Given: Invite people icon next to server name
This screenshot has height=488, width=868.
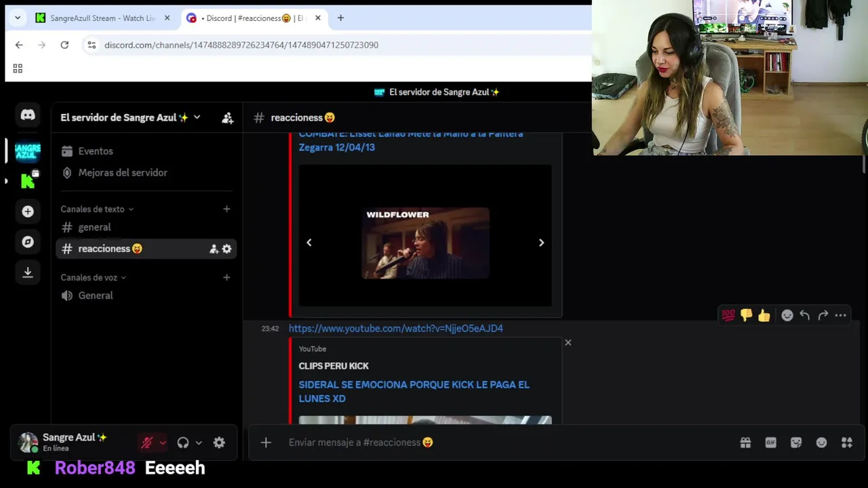Looking at the screenshot, I should click(x=228, y=118).
